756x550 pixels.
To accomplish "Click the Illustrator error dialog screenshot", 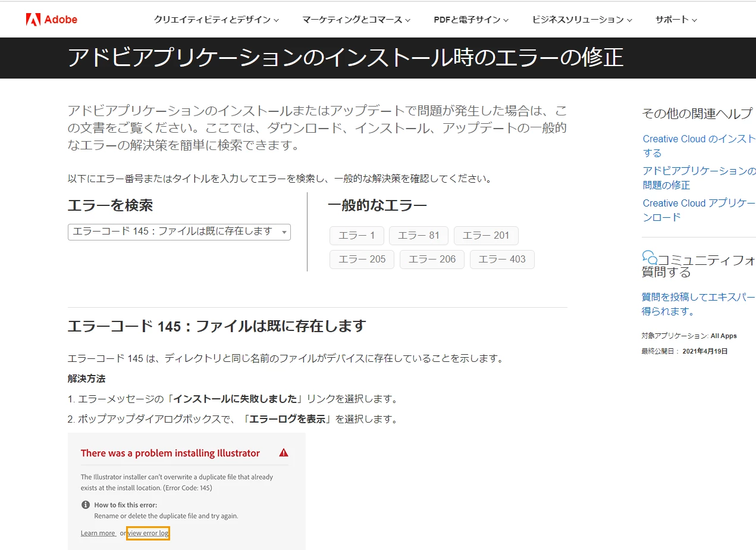I will [186, 491].
